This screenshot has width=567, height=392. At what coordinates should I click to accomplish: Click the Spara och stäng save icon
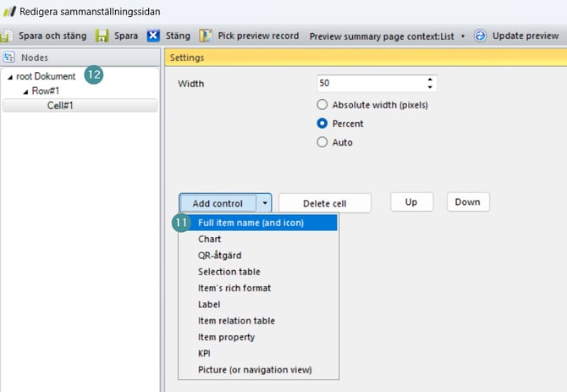[x=8, y=36]
